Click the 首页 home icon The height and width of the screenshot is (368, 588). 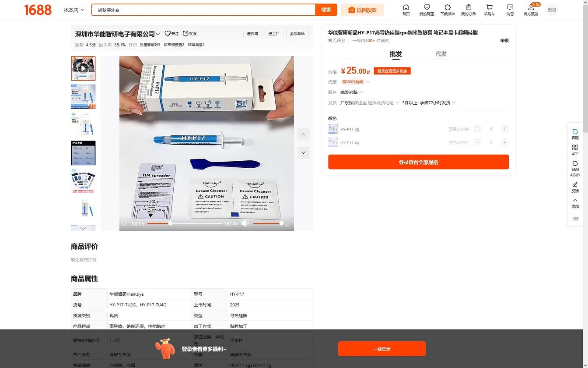pyautogui.click(x=406, y=7)
